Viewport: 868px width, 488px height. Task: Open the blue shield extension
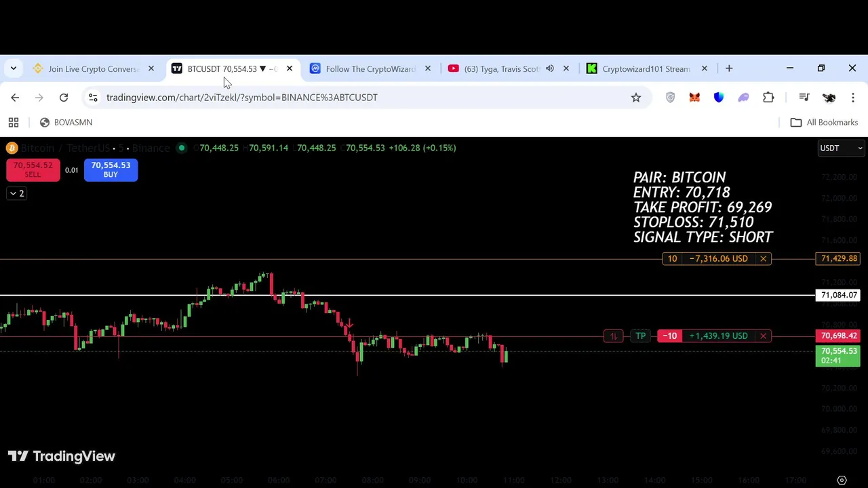pyautogui.click(x=719, y=98)
